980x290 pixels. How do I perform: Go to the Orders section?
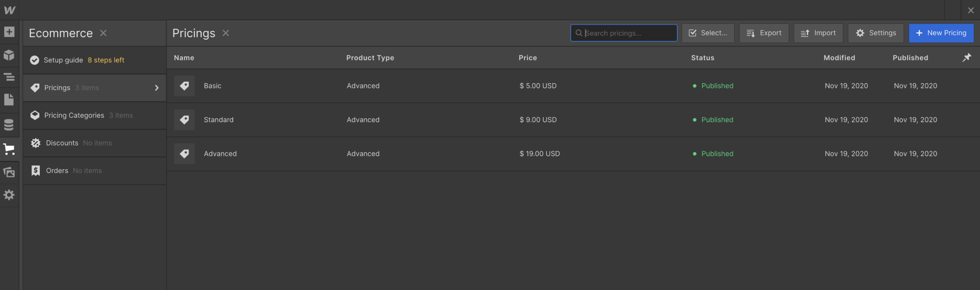(57, 171)
